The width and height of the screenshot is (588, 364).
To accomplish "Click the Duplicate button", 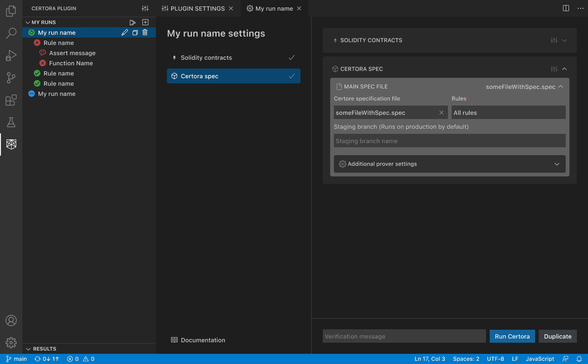I will pos(558,336).
